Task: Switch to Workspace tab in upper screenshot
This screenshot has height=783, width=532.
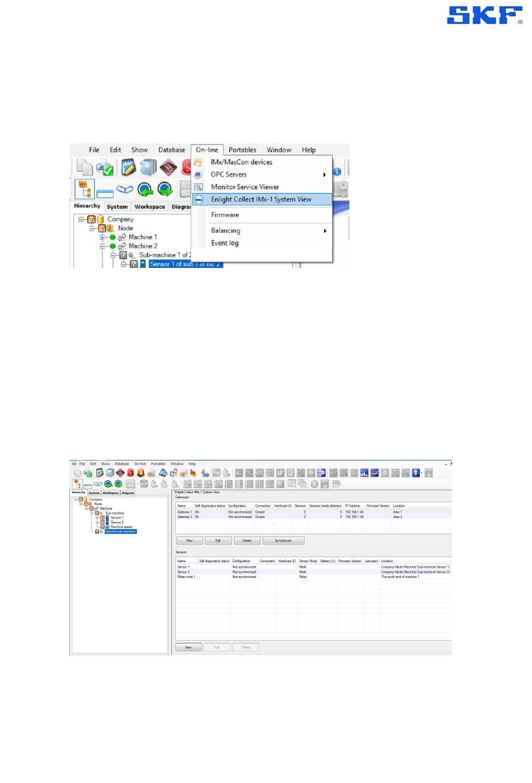Action: coord(150,207)
